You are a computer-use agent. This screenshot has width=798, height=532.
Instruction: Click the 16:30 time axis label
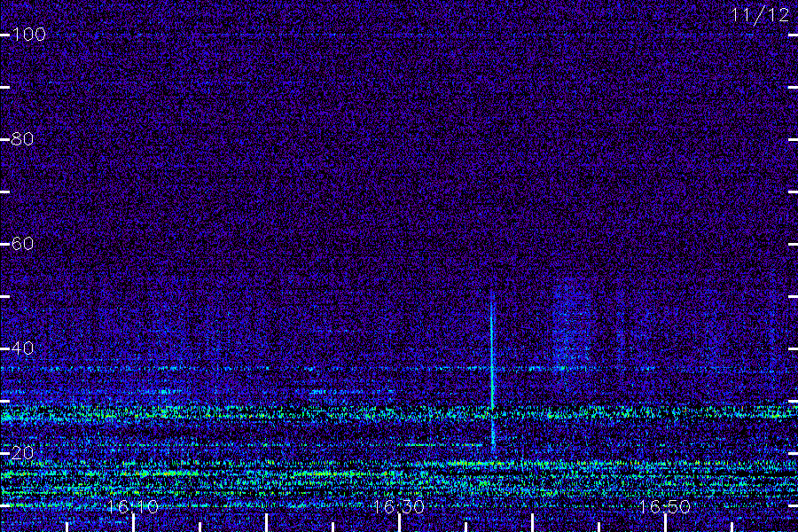coord(398,506)
